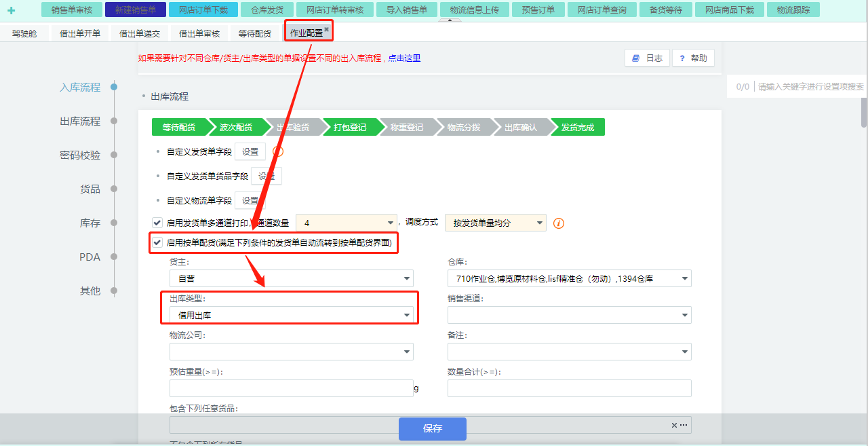
Task: Switch to the 借出单开单 tab
Action: [x=80, y=33]
